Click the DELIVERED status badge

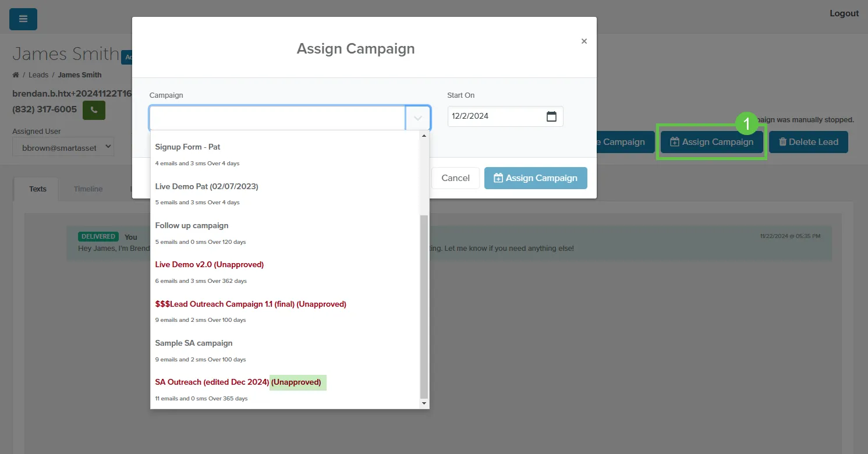coord(98,237)
